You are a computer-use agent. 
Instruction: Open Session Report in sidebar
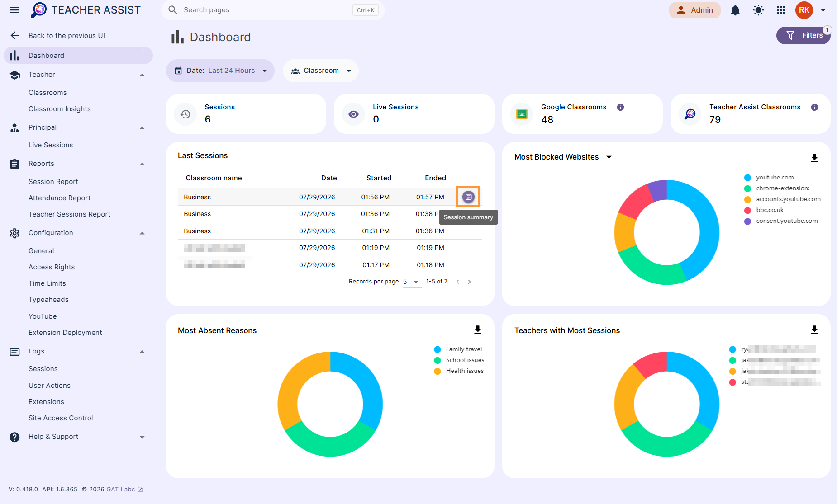pos(53,182)
